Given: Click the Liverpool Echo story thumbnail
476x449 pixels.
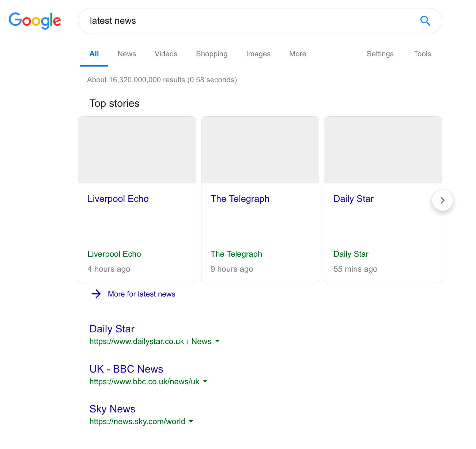Looking at the screenshot, I should click(137, 150).
